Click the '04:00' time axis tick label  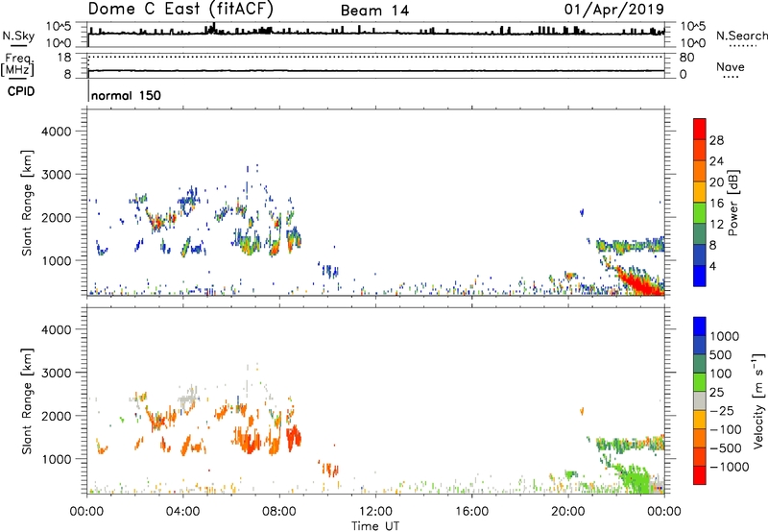coord(183,512)
